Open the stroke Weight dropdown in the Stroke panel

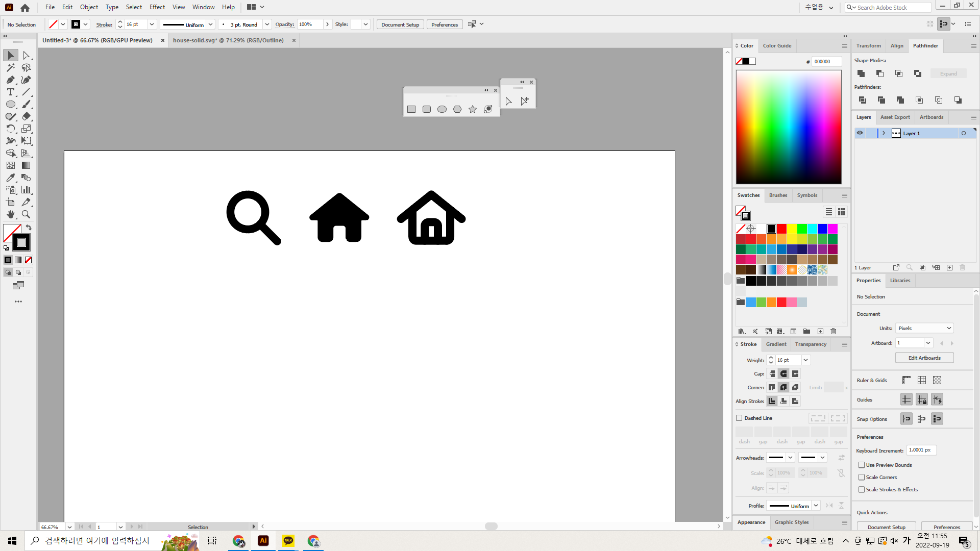(x=806, y=360)
